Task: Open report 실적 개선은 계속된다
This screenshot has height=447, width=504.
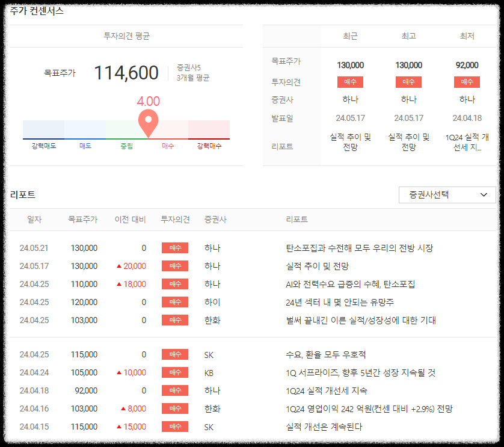Action: [x=324, y=427]
